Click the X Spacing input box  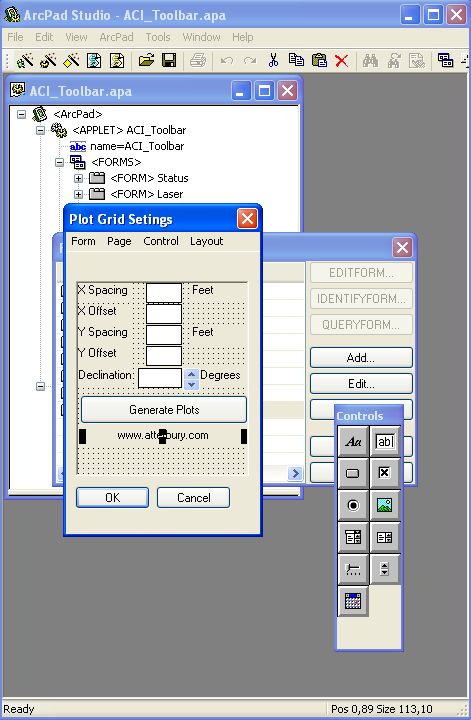coord(164,292)
